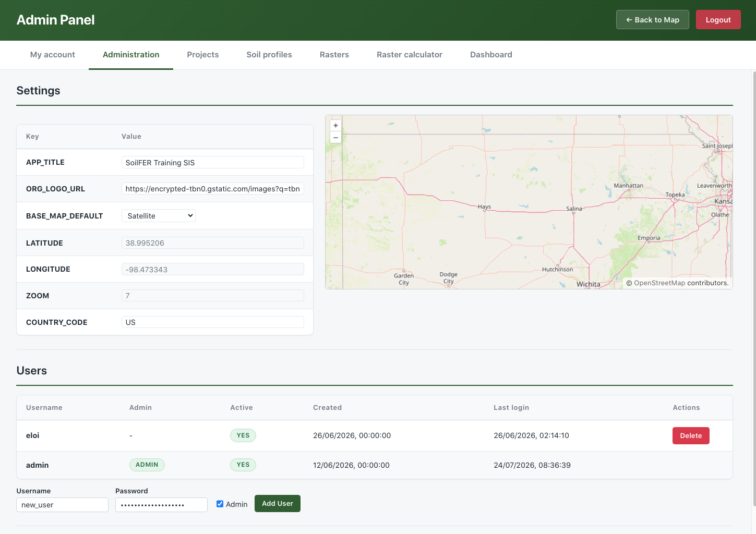The height and width of the screenshot is (534, 756).
Task: Click the Admin Panel title
Action: (x=55, y=20)
